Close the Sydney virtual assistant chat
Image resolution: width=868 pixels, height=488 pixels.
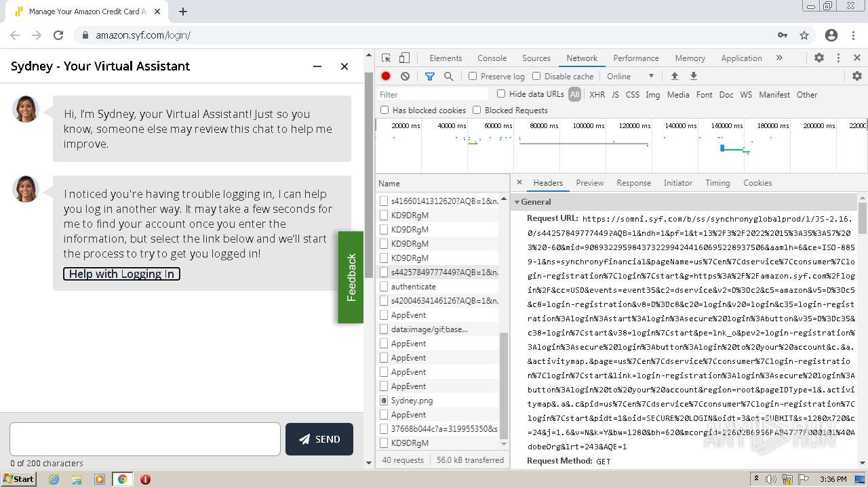(344, 66)
